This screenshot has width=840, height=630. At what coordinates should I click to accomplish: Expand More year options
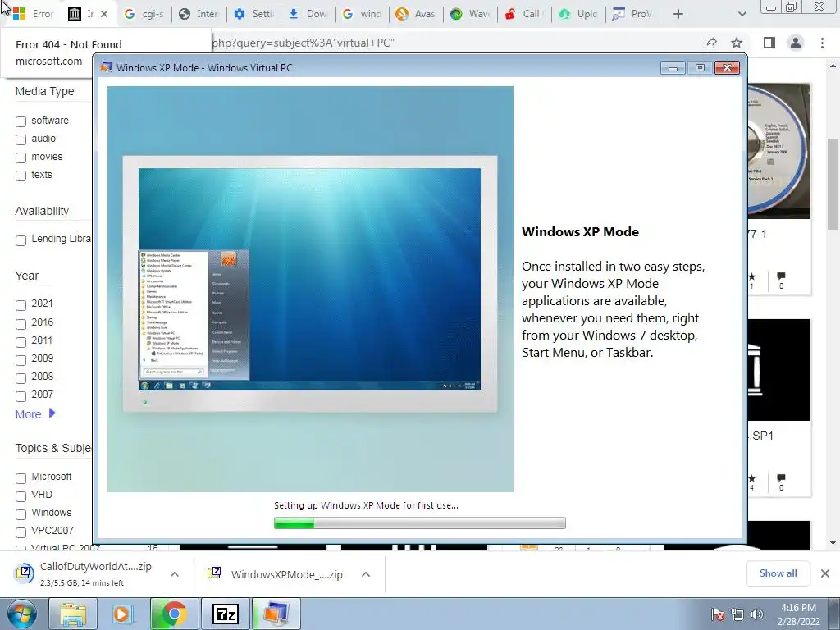(x=35, y=414)
